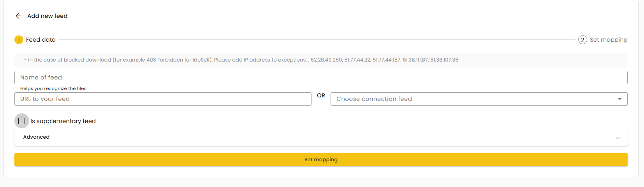Tick the Is supplementary feed checkbox

point(22,121)
